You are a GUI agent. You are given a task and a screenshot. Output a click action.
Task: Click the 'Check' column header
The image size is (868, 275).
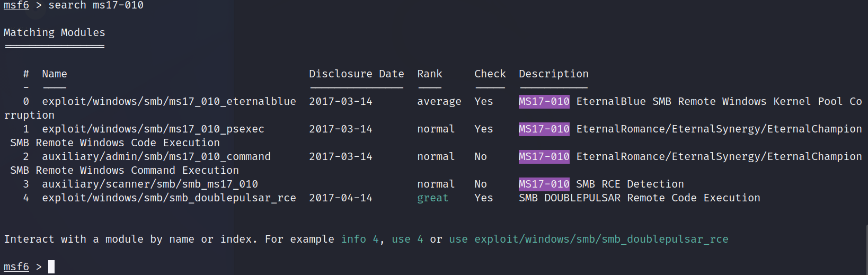(490, 74)
